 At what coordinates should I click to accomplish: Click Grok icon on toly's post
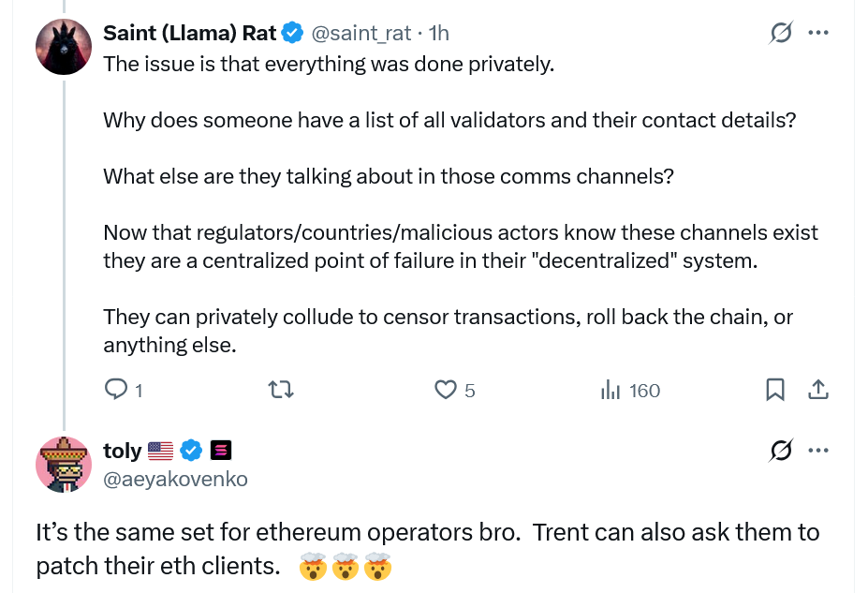click(x=779, y=452)
